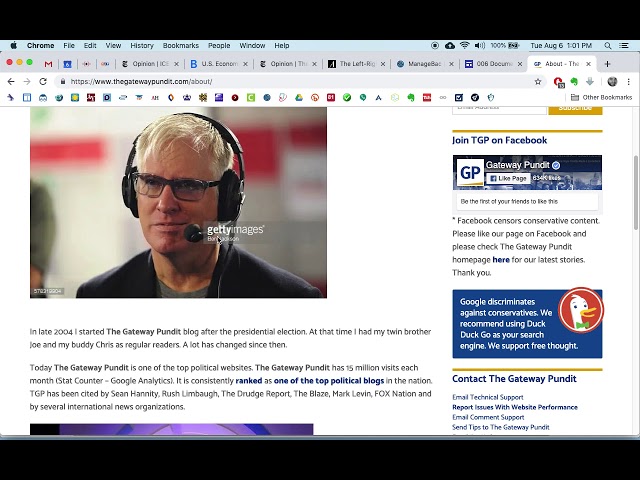Open the Other Bookmarks folder
The width and height of the screenshot is (640, 480).
(x=601, y=98)
